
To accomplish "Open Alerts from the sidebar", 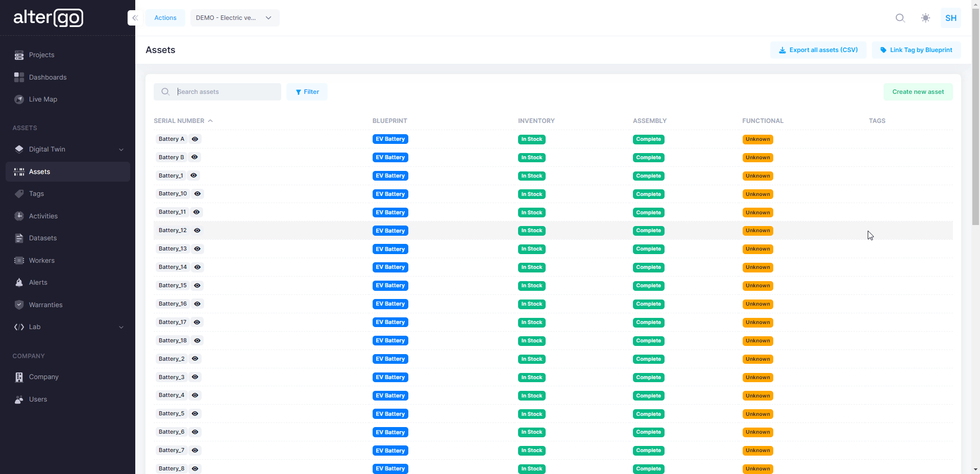I will (38, 283).
